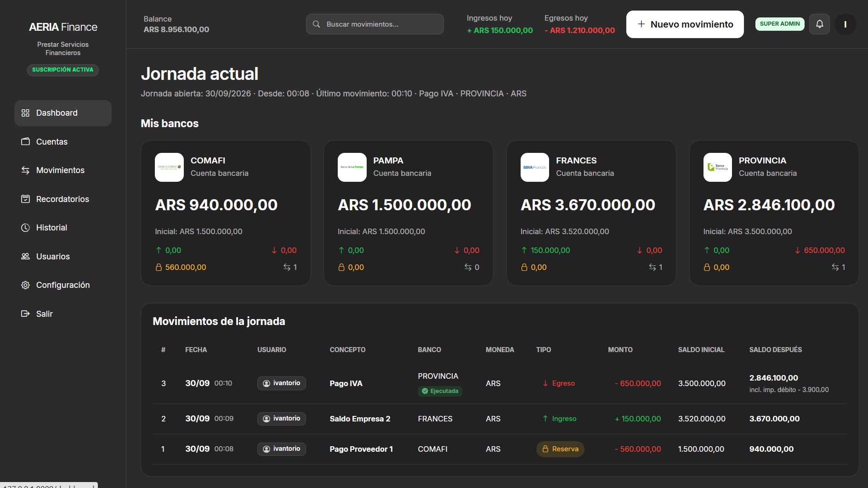Click Salir to log out
Screen dimensions: 868x488
click(x=63, y=314)
